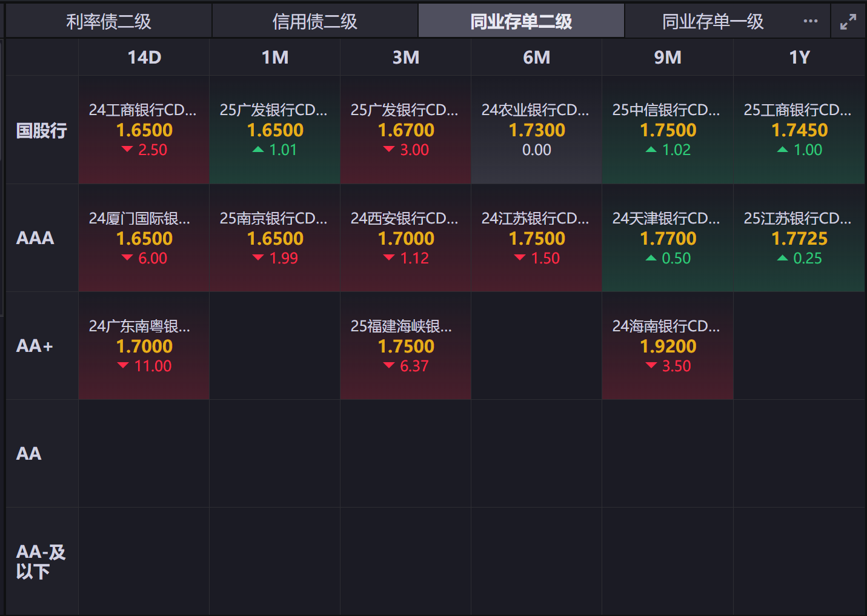The width and height of the screenshot is (867, 616).
Task: Open 25南京银行CD cell at 1.6500
Action: 275,238
